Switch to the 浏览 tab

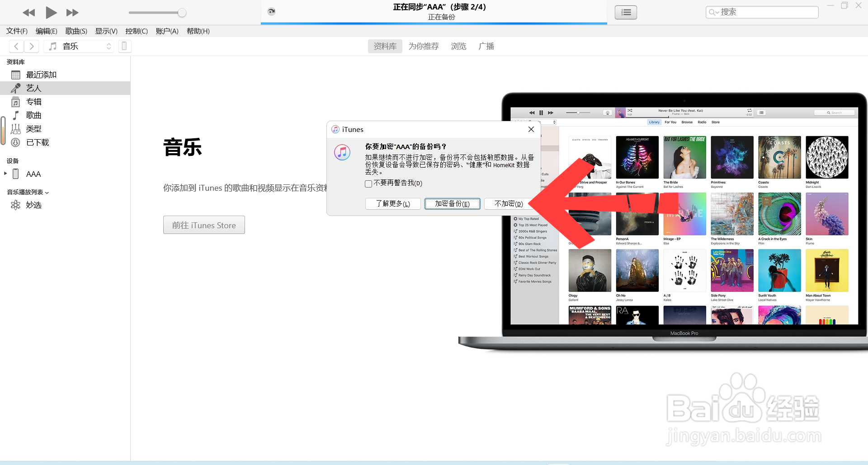[x=458, y=46]
